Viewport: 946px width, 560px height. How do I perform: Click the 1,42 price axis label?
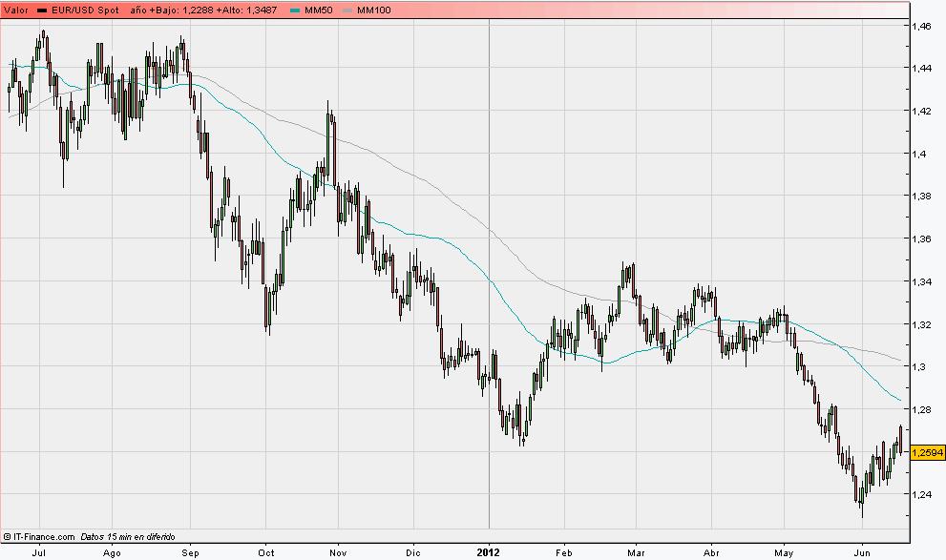click(922, 111)
